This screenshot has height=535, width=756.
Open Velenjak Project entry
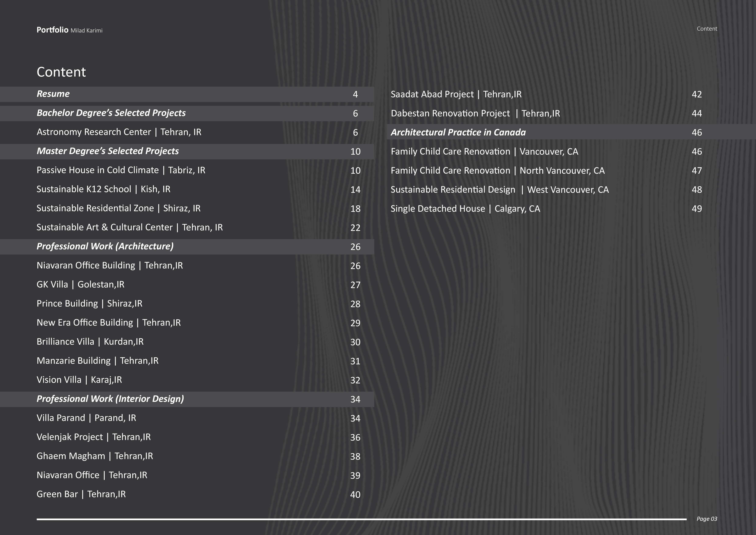tap(94, 437)
